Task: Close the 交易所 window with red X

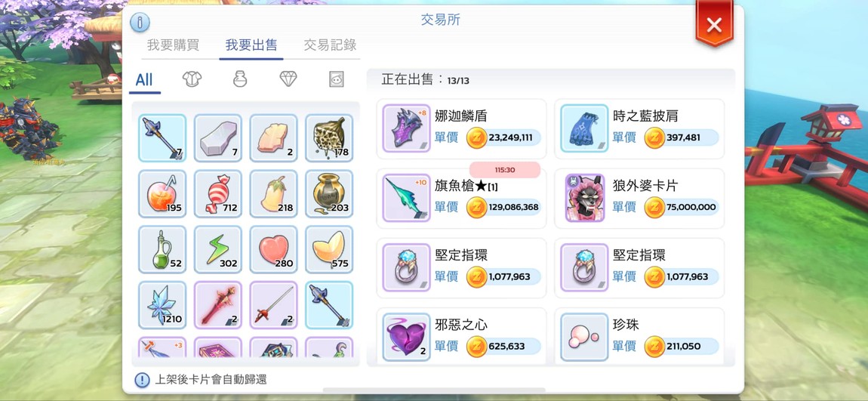Action: (714, 24)
